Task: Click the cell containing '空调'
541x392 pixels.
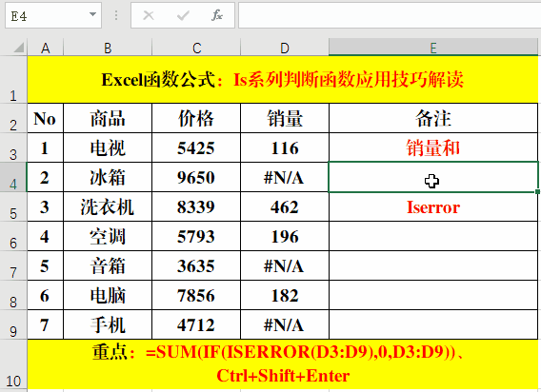Action: click(108, 236)
